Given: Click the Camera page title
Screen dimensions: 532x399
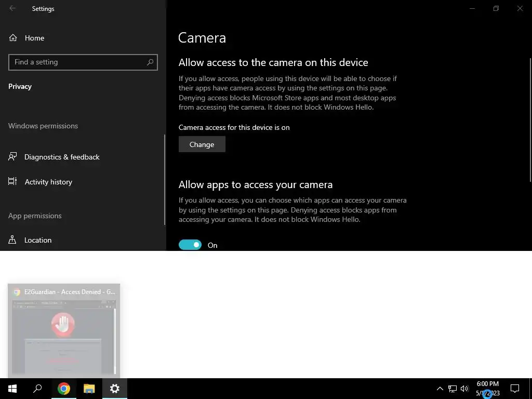Looking at the screenshot, I should point(202,37).
